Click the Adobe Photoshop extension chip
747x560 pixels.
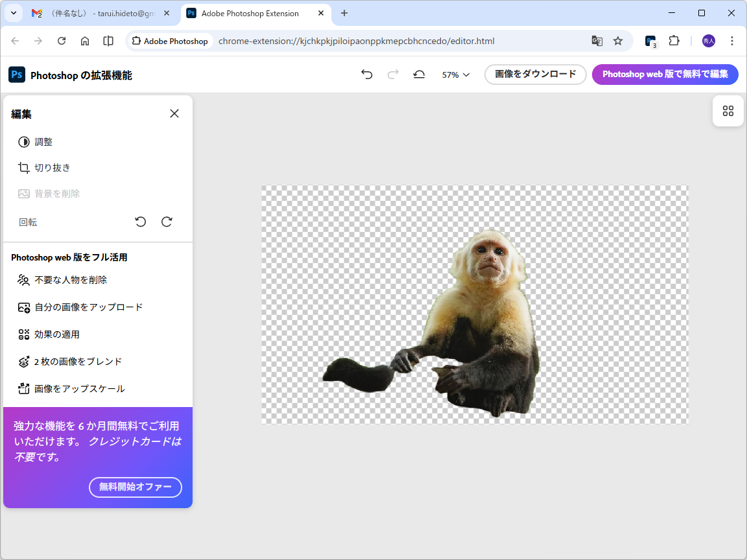click(x=170, y=41)
